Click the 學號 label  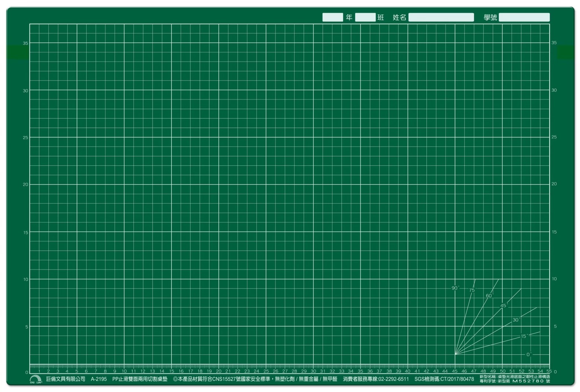[490, 18]
